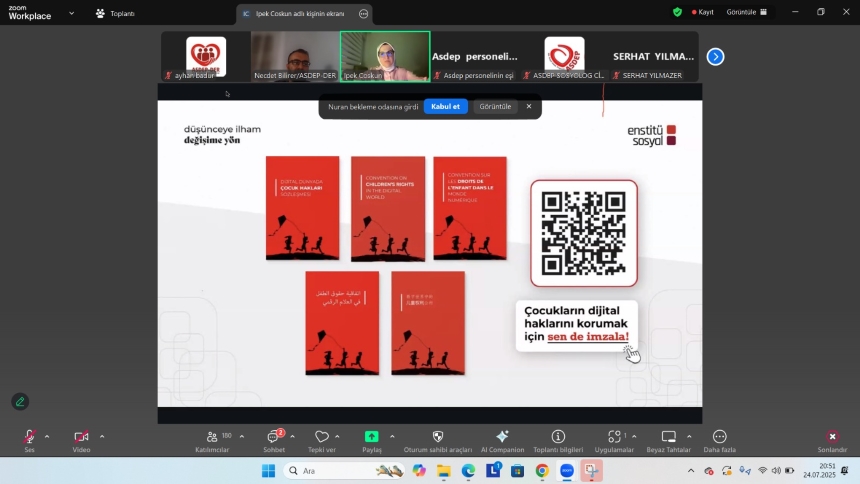Click the green Paylaş share screen icon
860x484 pixels.
click(x=371, y=438)
